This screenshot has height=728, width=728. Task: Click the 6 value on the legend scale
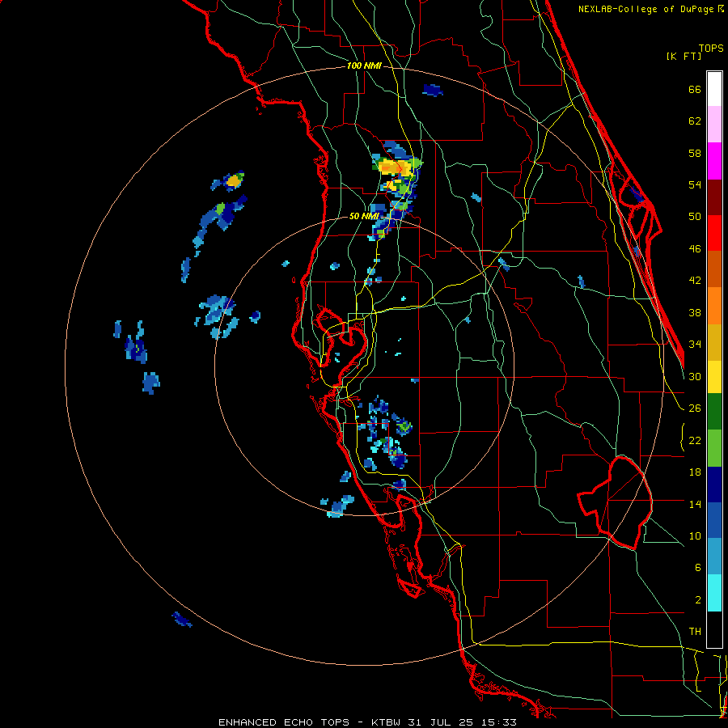pos(698,568)
